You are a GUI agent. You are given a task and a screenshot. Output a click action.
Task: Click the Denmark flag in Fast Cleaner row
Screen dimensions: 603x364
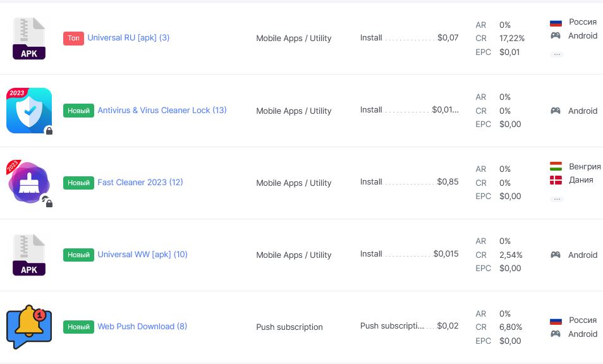[556, 180]
